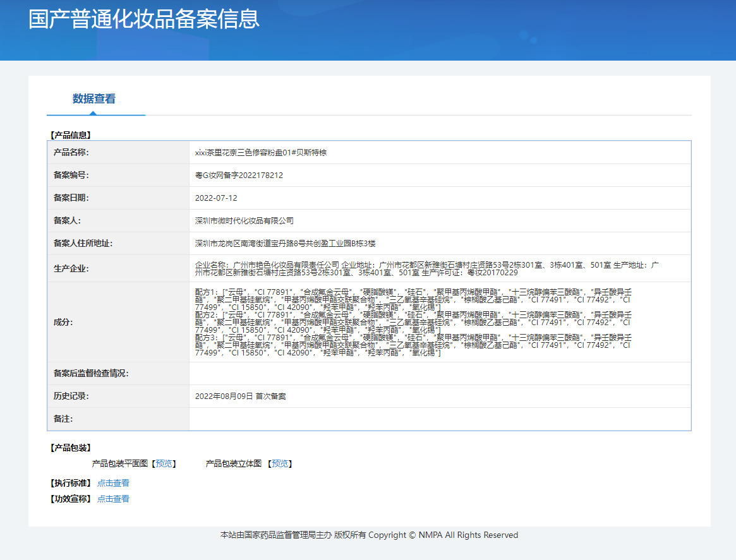Click the 成分 label cell
The height and width of the screenshot is (560, 736).
[118, 322]
